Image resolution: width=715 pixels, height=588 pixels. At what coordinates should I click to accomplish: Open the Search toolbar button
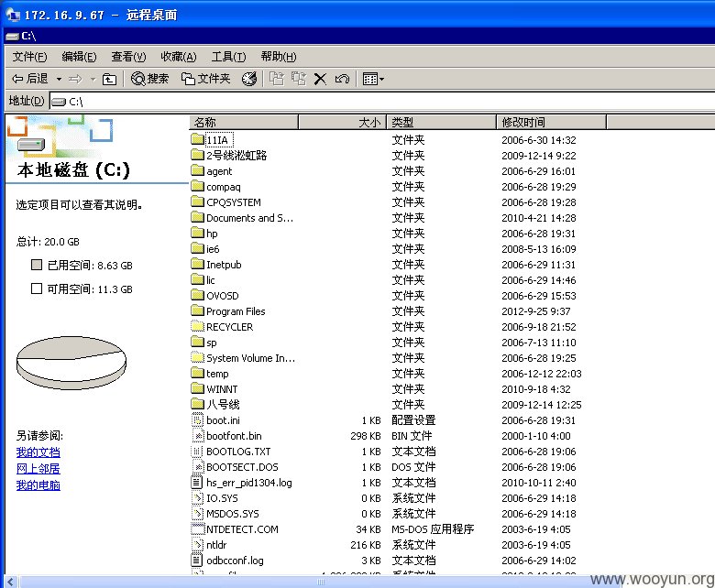(x=149, y=79)
